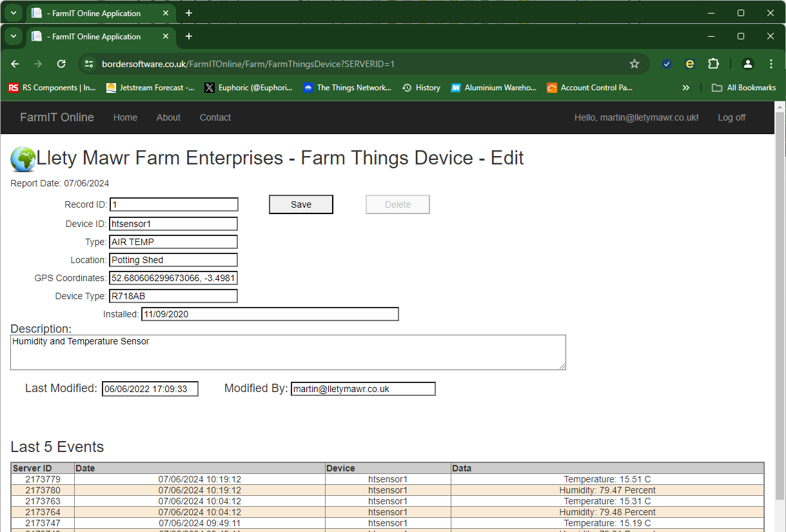Open Chrome three-dot menu

click(771, 64)
